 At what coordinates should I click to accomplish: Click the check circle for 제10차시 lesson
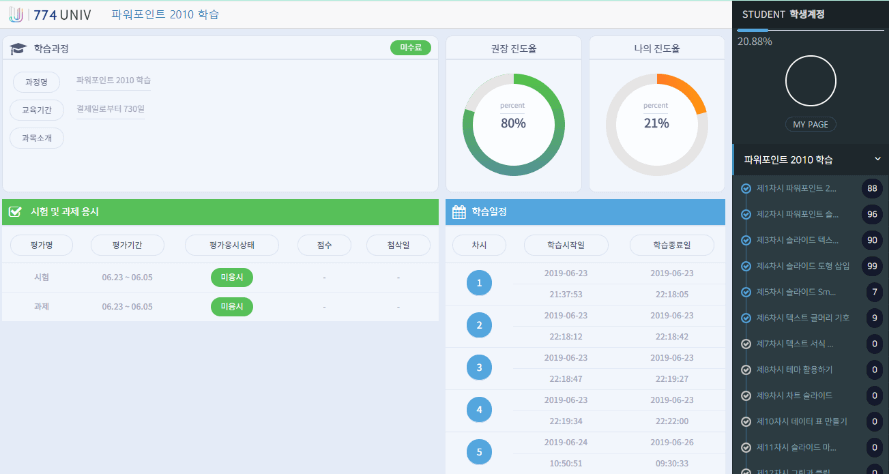[x=746, y=421]
